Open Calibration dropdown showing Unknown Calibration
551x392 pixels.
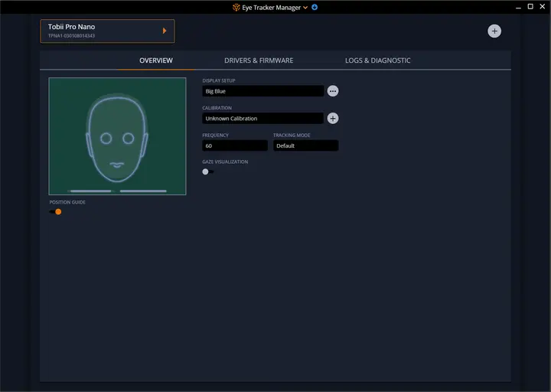click(262, 119)
